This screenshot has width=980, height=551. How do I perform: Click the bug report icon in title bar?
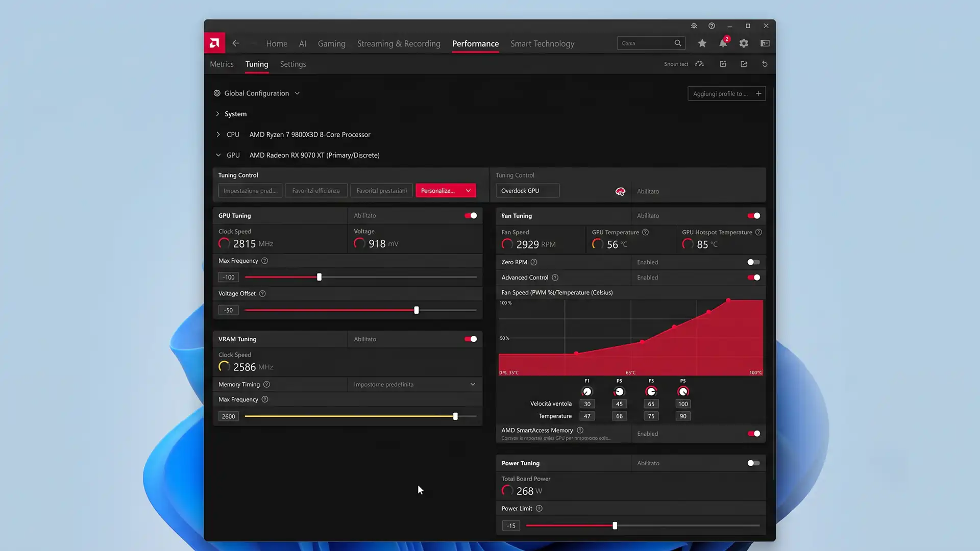[x=694, y=26]
